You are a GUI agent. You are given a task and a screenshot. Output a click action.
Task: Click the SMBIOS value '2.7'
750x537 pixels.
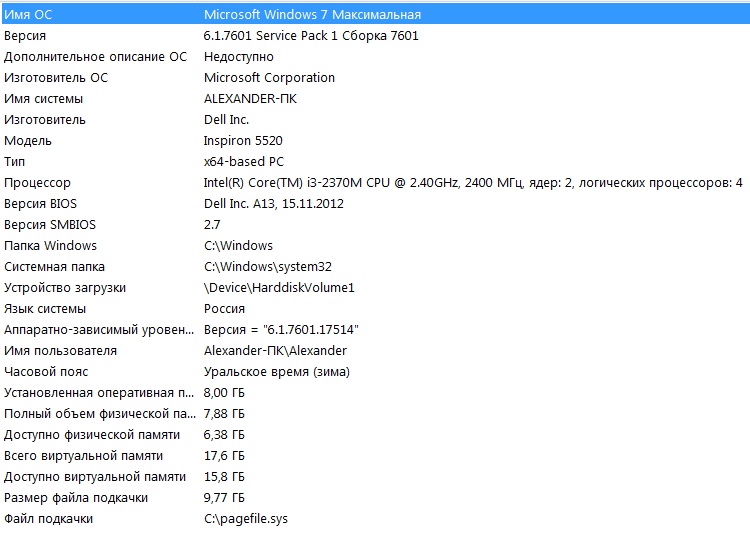click(212, 225)
